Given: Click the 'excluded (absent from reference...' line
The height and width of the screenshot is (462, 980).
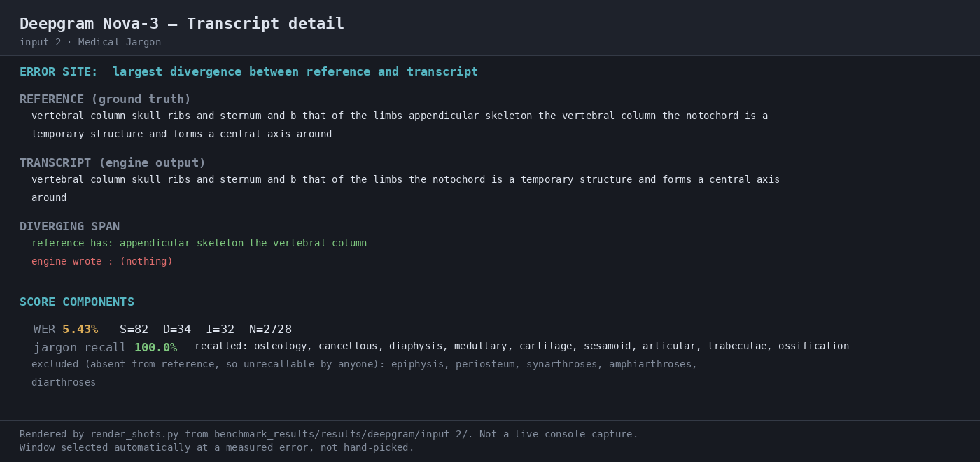Looking at the screenshot, I should point(364,365).
